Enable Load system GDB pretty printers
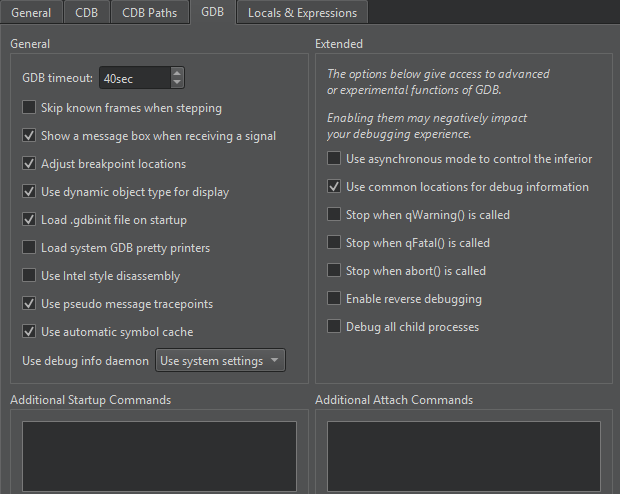Screen dimensions: 620x494 29,248
